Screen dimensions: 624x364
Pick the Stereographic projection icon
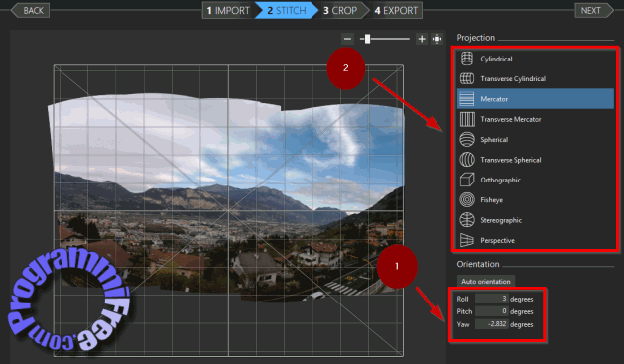click(467, 220)
